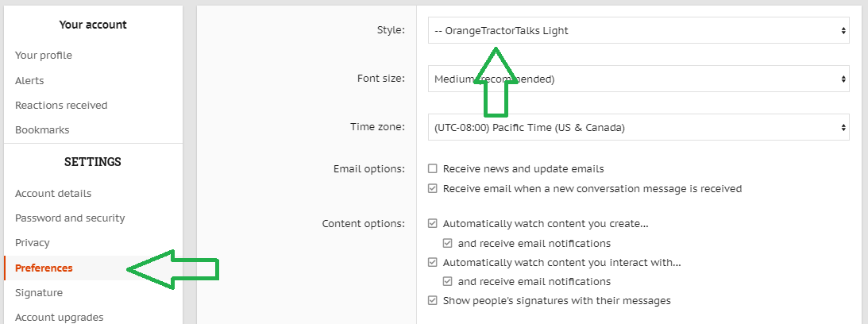
Task: Go to Alerts
Action: (x=29, y=80)
